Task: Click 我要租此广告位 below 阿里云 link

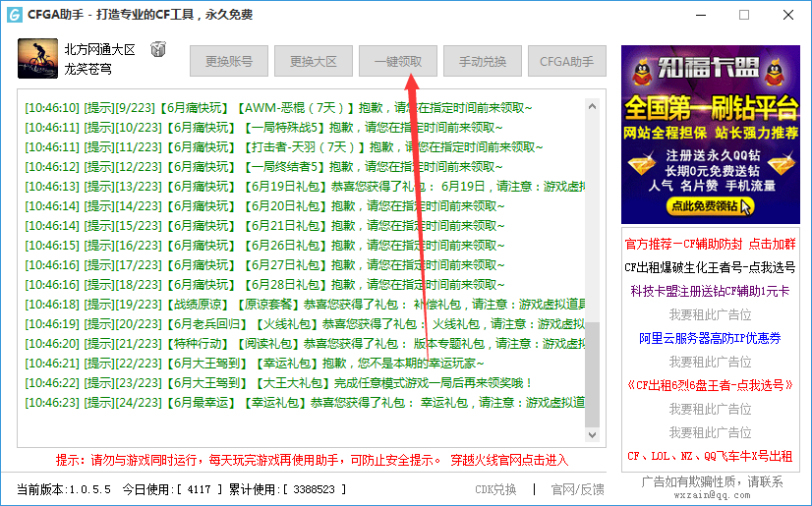Action: coord(710,362)
